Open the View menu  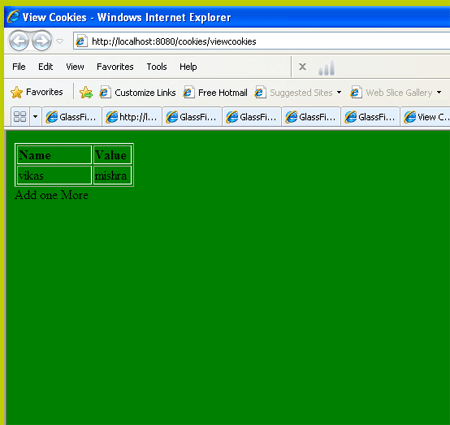75,67
